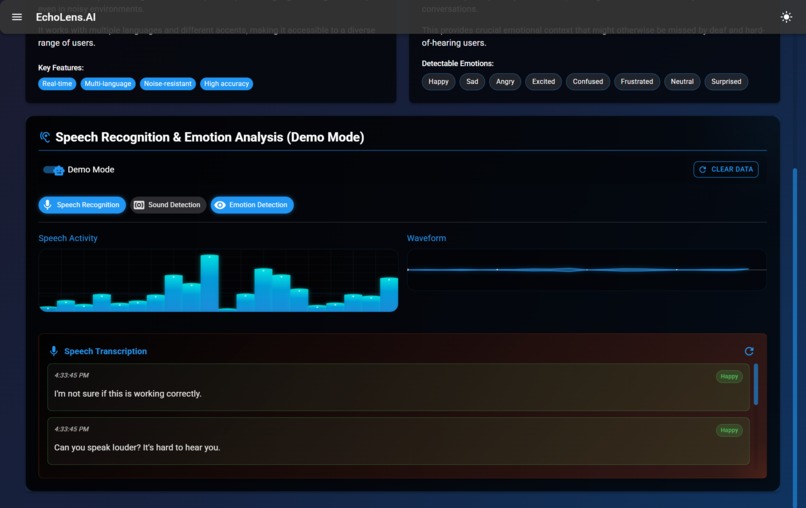Click the Frustrated emotion chip
Screen dimensions: 806x508
[636, 82]
